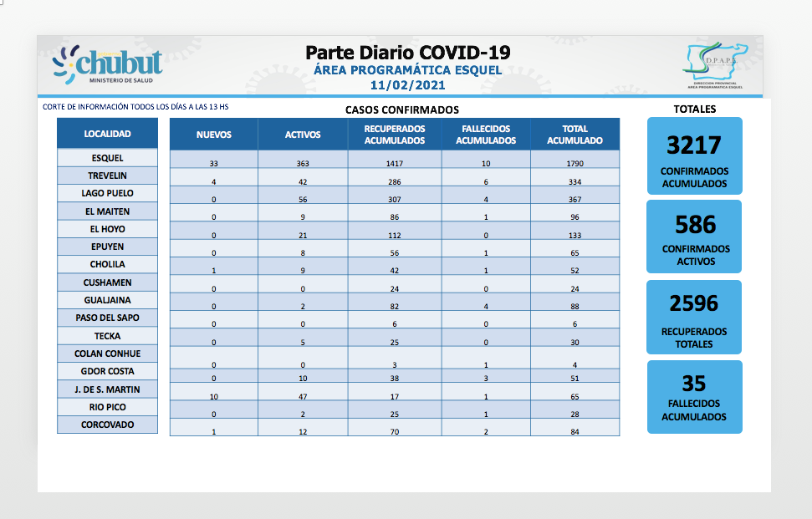The image size is (812, 519).
Task: Click Esquel's recovered value 1417
Action: (395, 164)
